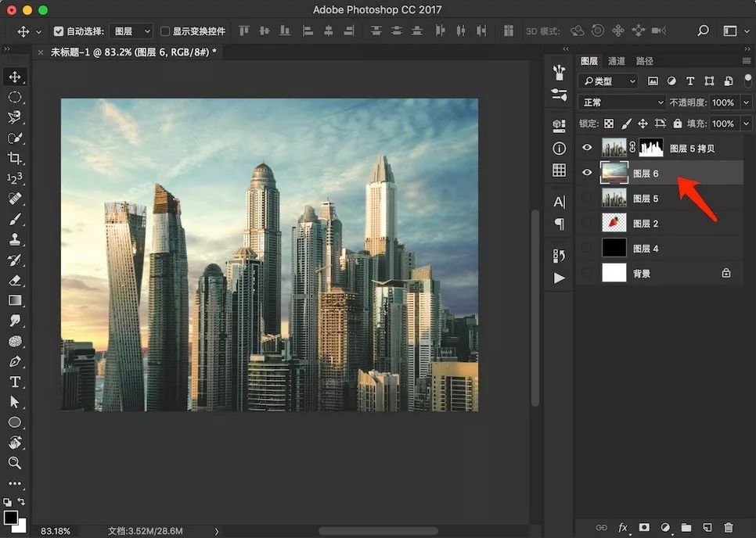The height and width of the screenshot is (538, 756).
Task: Open the fx layer style menu
Action: click(x=622, y=529)
